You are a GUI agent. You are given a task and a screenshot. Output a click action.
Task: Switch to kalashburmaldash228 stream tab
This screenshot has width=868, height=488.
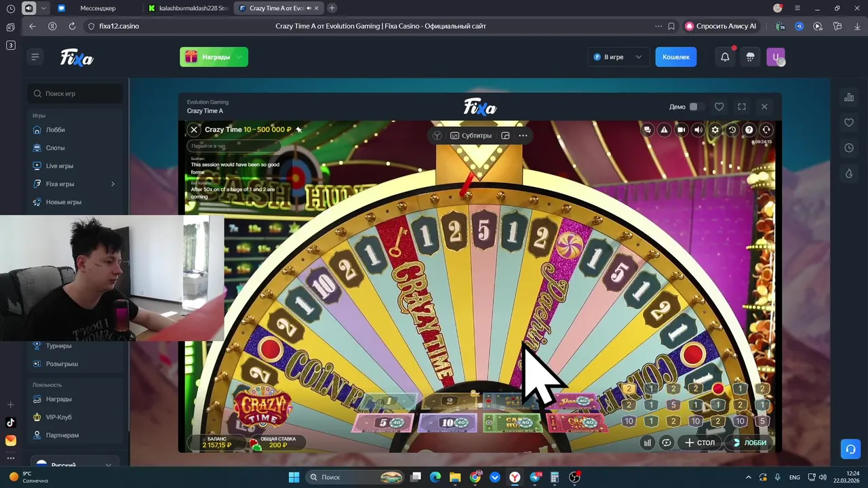[189, 8]
